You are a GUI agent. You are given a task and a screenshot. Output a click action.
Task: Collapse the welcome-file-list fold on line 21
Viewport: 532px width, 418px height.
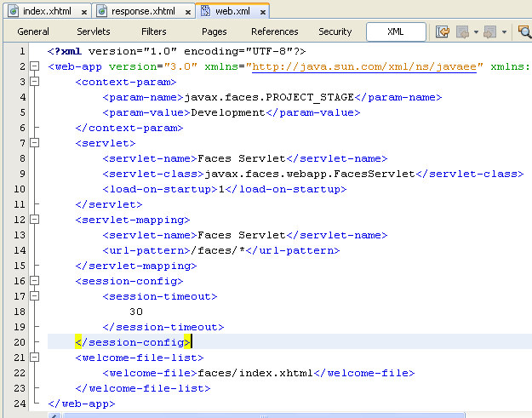point(34,358)
